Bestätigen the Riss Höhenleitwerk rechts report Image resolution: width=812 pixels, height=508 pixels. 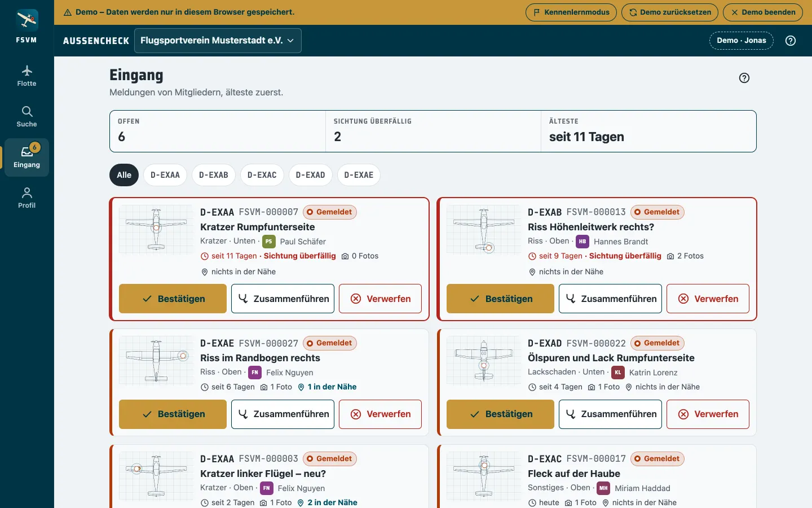500,299
